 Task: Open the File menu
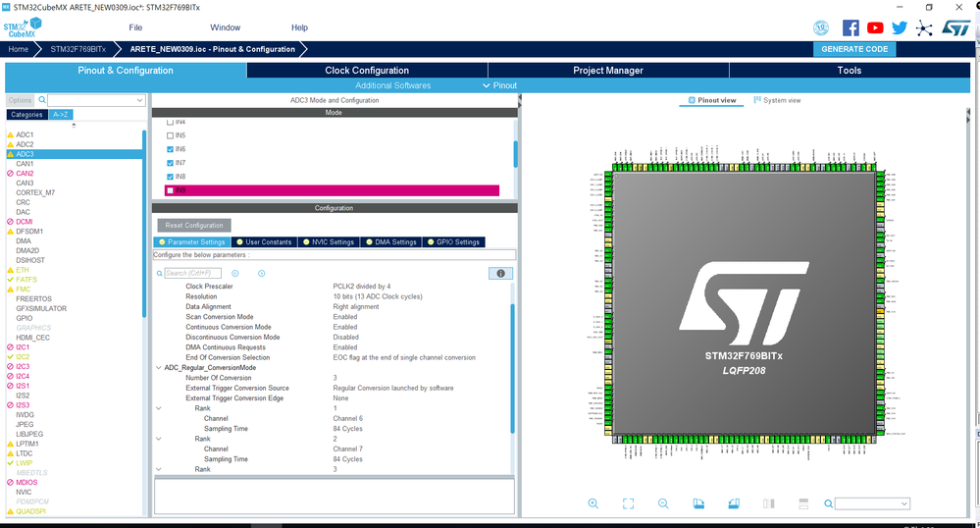(135, 27)
